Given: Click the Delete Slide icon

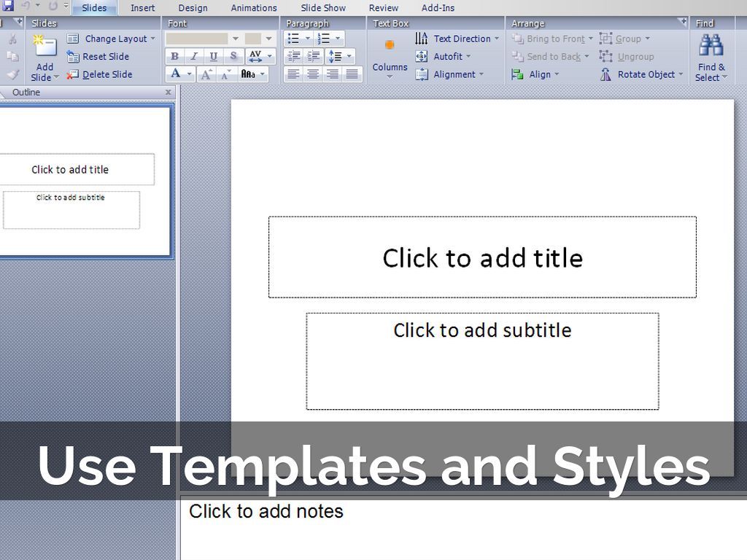Looking at the screenshot, I should [x=73, y=74].
